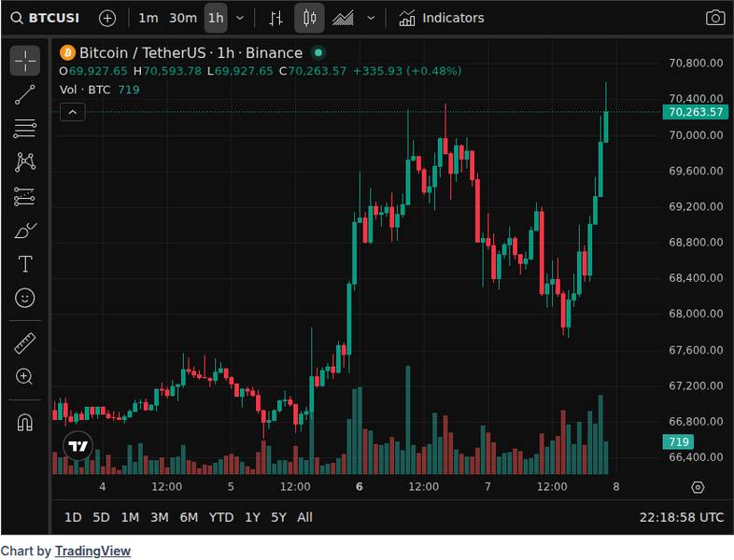This screenshot has width=734, height=560.
Task: Click the 22:18:58 UTC timezone clock
Action: coord(682,517)
